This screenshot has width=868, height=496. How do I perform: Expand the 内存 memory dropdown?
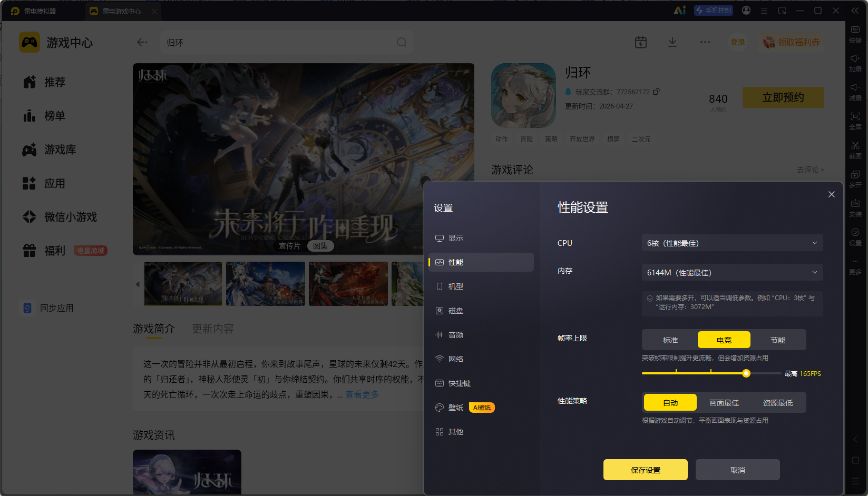point(733,273)
